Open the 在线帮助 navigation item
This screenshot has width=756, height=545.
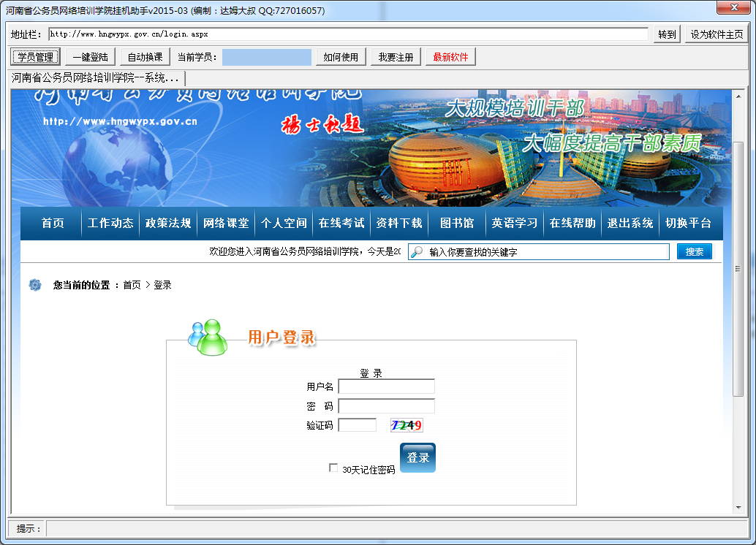pos(572,223)
